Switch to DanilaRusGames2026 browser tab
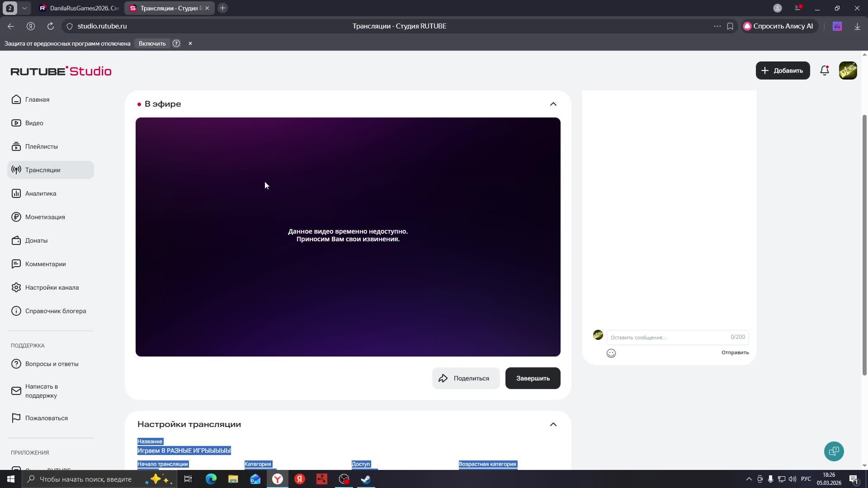868x488 pixels. click(80, 8)
